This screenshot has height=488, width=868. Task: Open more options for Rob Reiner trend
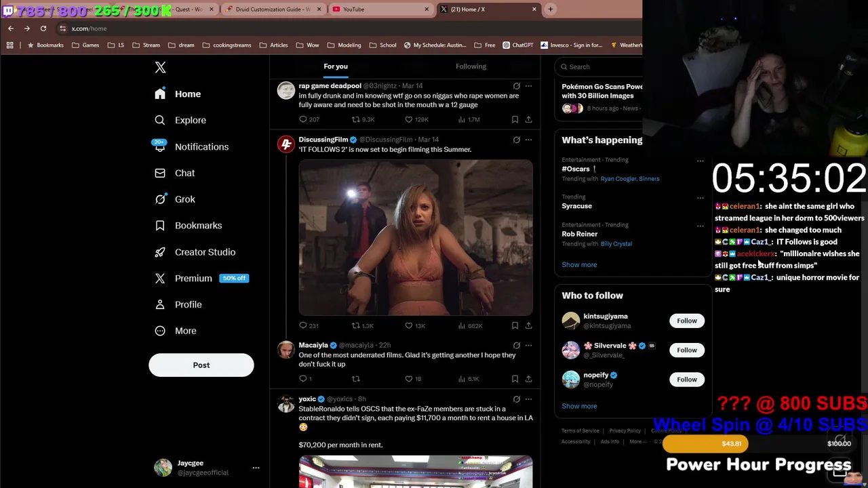coord(700,226)
